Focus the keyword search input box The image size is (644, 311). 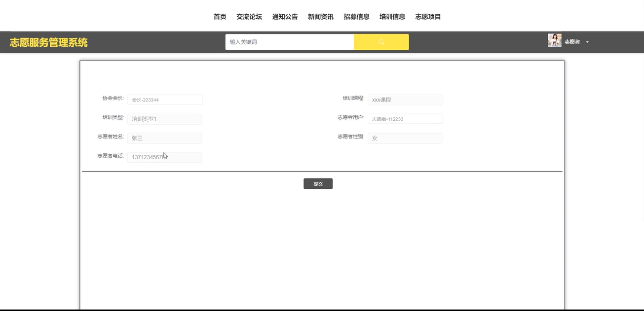290,42
